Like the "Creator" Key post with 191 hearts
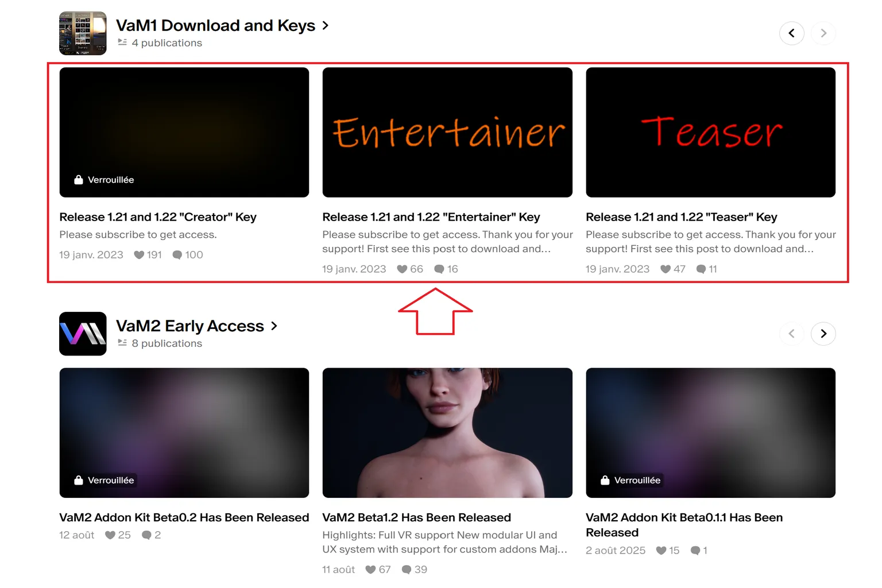This screenshot has width=882, height=588. 139,255
